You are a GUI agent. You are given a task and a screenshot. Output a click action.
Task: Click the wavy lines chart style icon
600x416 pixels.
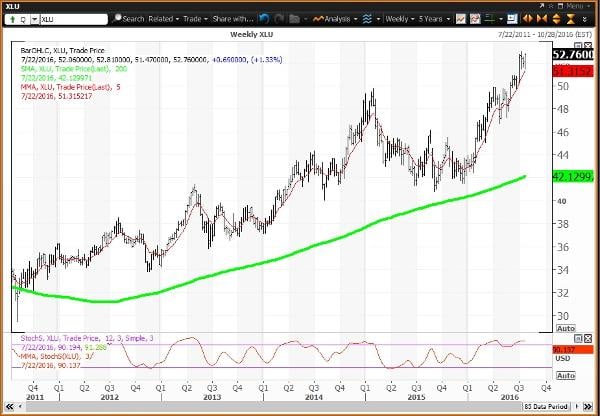(368, 19)
